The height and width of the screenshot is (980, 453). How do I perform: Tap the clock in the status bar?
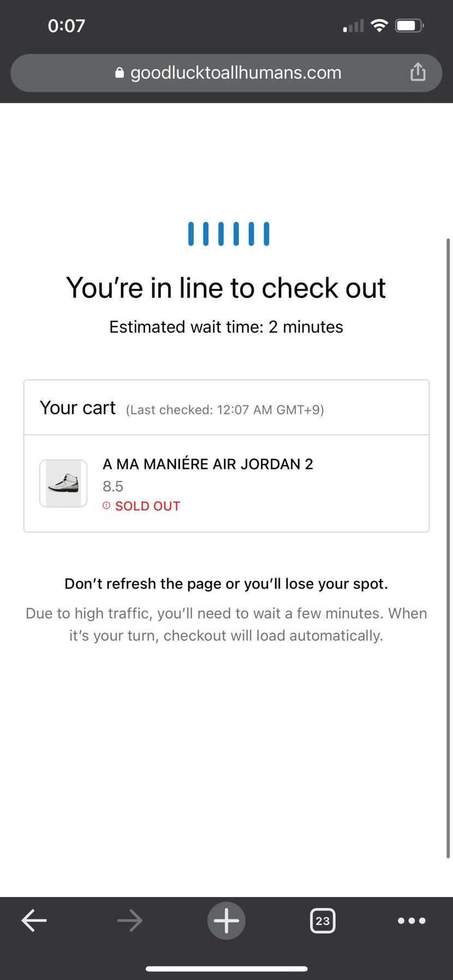click(67, 26)
